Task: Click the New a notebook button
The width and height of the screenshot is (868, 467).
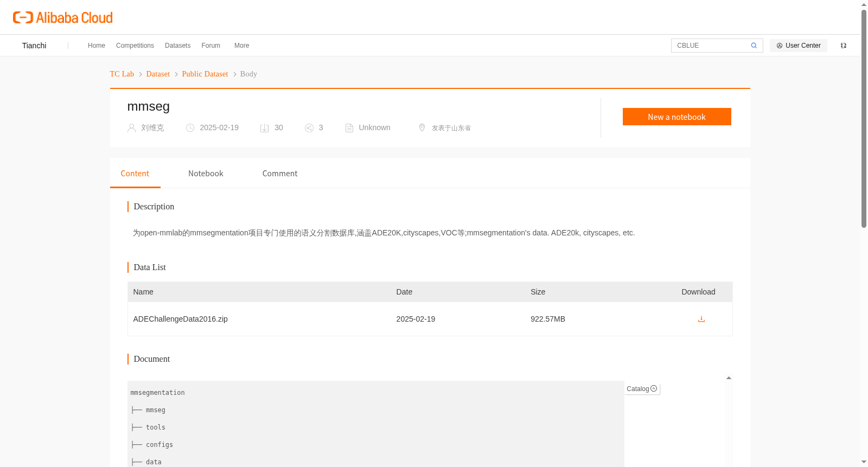Action: (x=677, y=117)
